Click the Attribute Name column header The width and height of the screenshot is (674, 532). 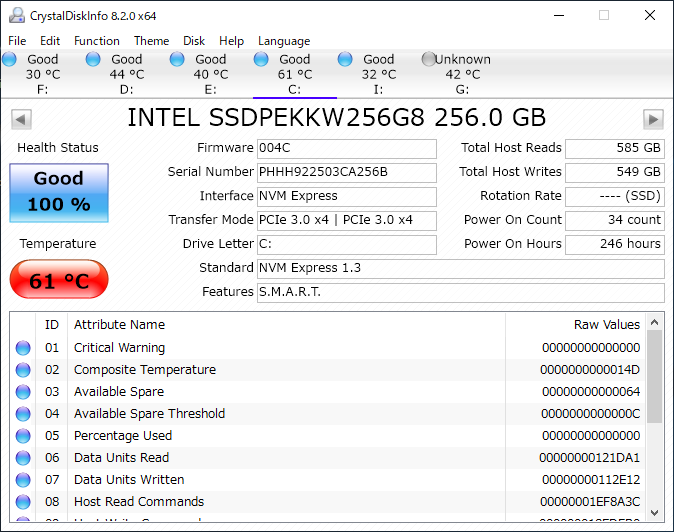pos(119,324)
